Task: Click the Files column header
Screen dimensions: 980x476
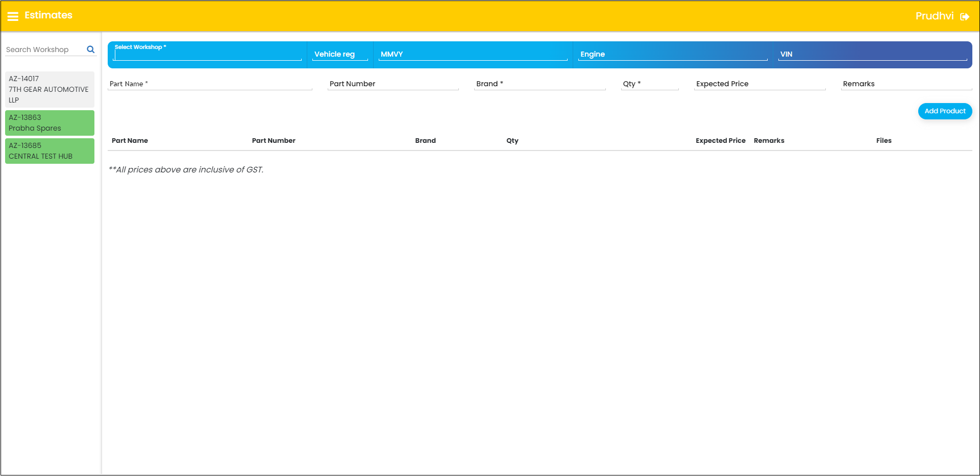Action: click(884, 140)
